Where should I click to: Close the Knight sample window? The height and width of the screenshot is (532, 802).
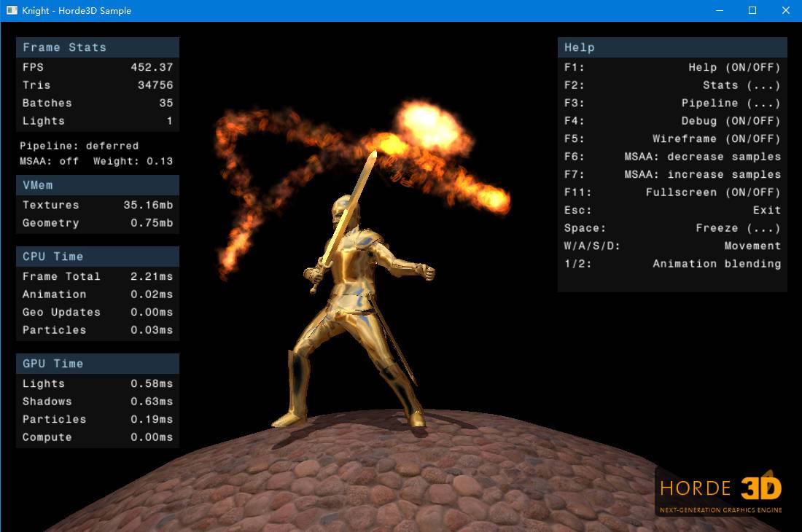785,10
